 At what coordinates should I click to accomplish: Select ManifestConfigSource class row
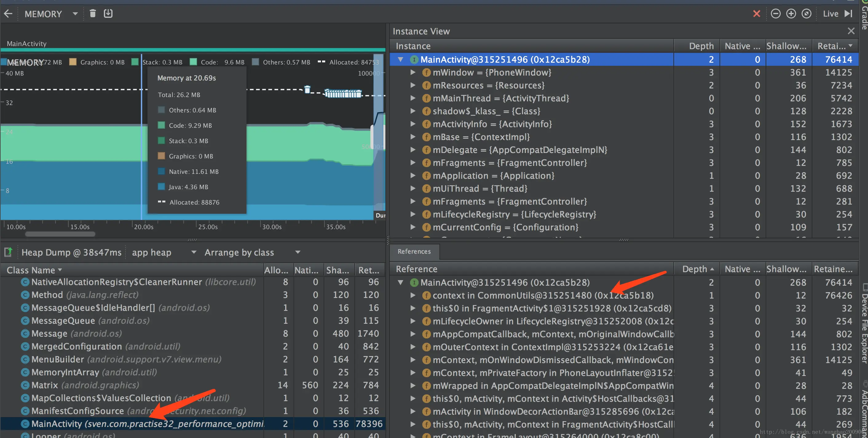click(193, 411)
